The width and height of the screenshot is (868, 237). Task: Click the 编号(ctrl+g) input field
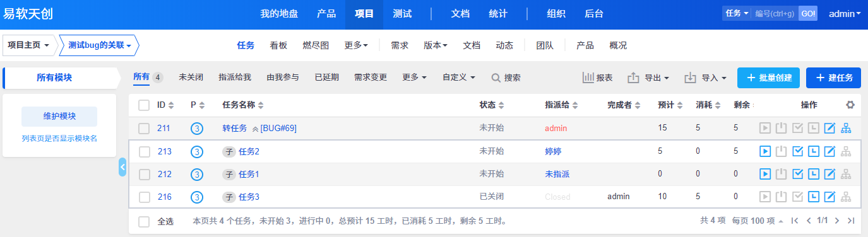(775, 13)
